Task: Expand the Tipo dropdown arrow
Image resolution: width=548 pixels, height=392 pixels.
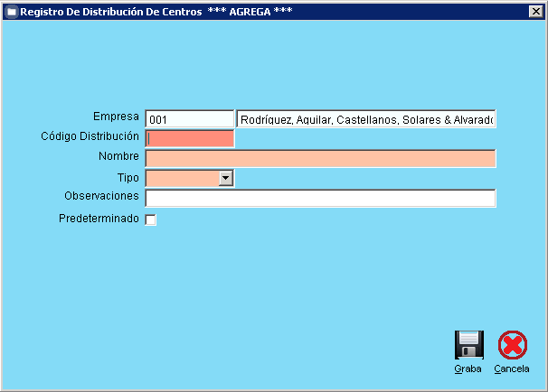Action: (226, 179)
